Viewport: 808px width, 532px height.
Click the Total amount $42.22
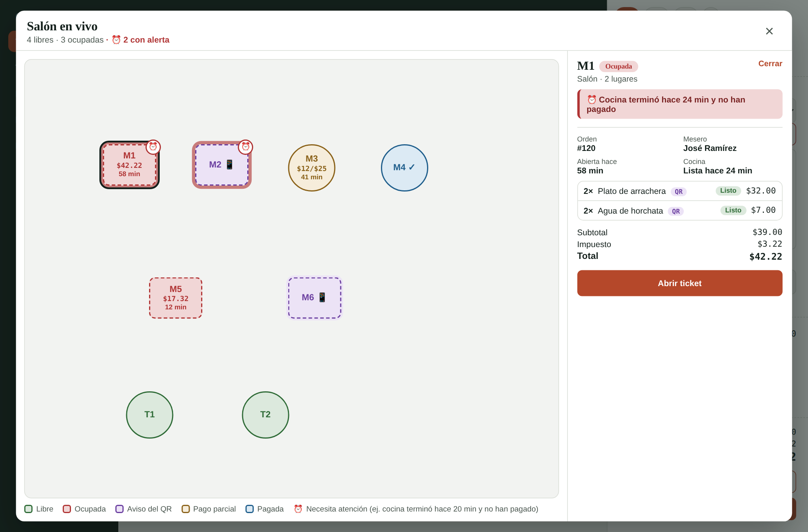[765, 257]
